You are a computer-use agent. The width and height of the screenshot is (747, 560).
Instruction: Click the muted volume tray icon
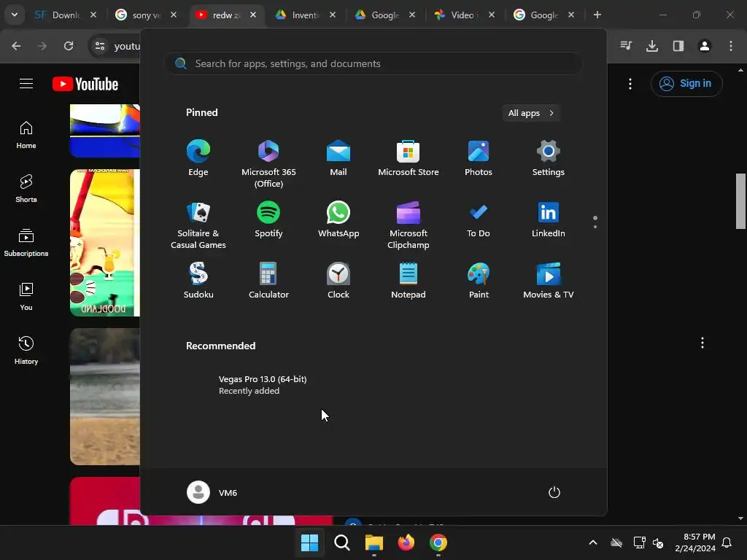(658, 542)
